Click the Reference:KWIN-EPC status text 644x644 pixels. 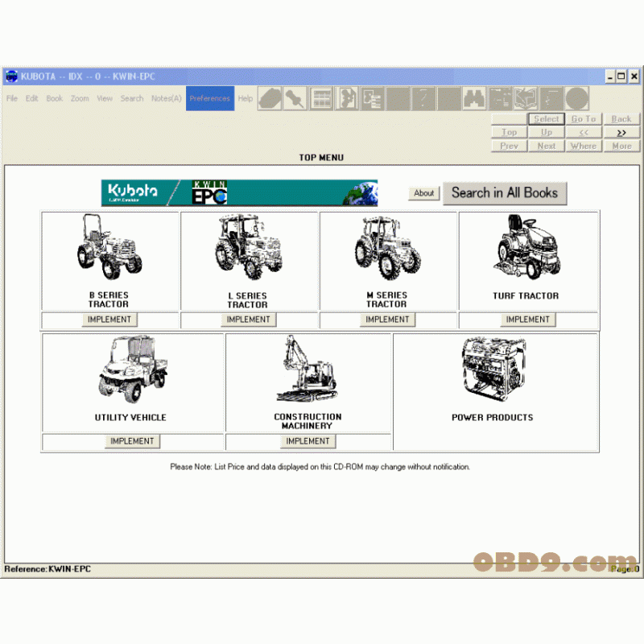coord(47,569)
